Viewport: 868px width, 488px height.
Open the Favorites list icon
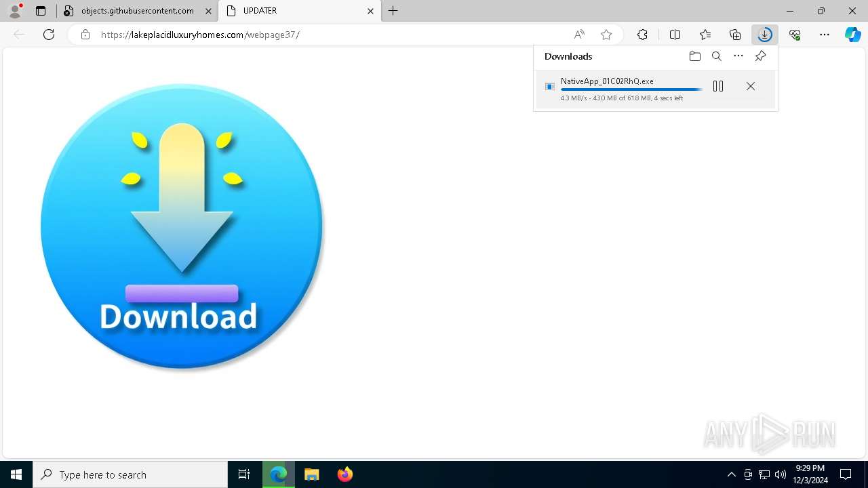click(x=705, y=35)
